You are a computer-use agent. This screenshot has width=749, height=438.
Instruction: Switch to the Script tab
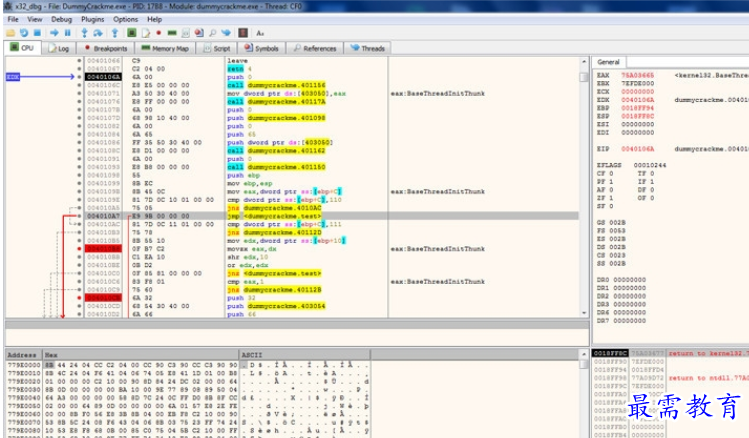[x=217, y=48]
